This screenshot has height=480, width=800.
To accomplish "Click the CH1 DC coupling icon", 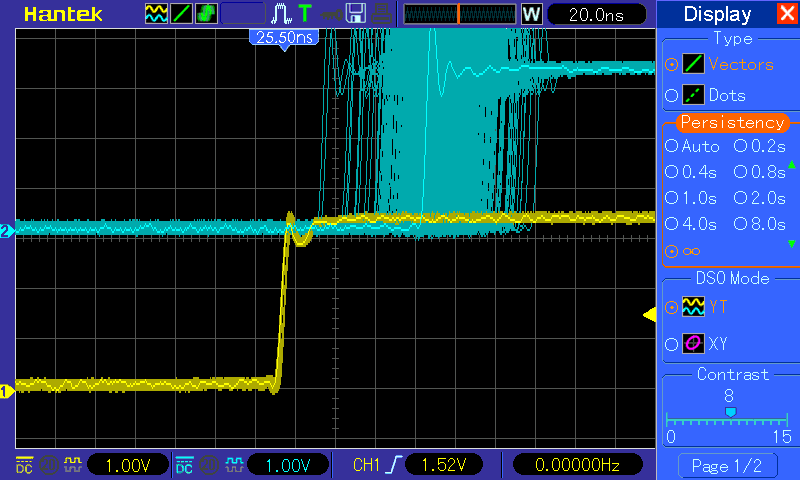I will [24, 465].
